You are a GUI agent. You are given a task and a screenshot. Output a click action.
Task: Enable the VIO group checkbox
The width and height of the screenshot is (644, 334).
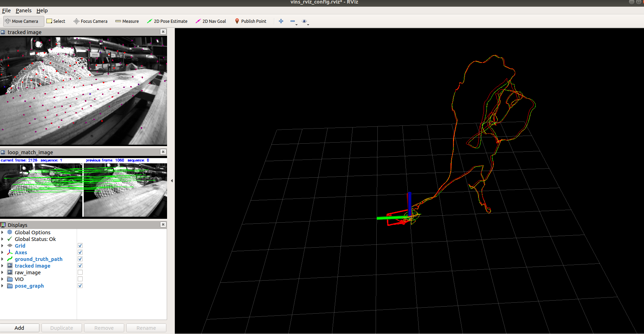[x=80, y=279]
